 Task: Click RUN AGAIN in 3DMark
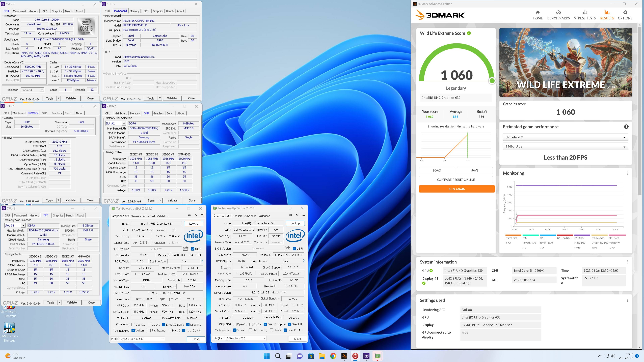coord(457,189)
